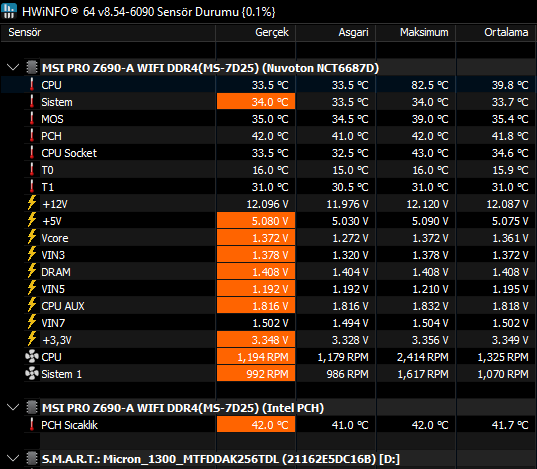The image size is (537, 469).
Task: Select the Vcore sensor label
Action: click(x=55, y=238)
